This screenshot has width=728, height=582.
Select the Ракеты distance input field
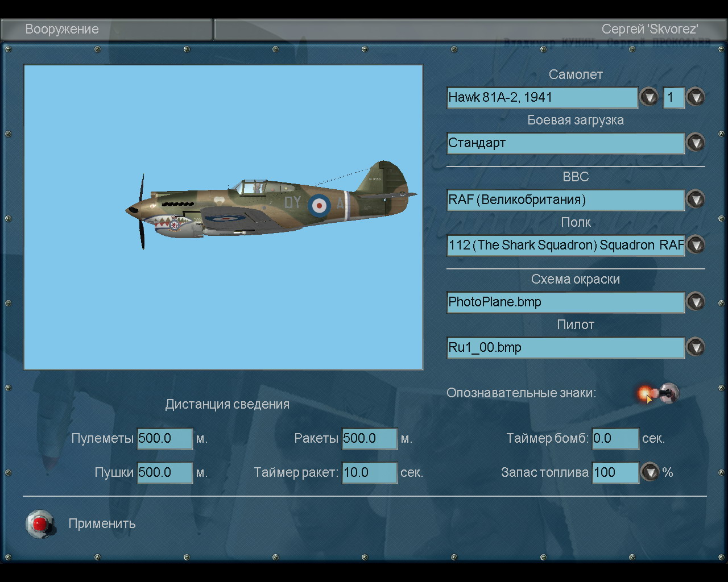point(369,438)
